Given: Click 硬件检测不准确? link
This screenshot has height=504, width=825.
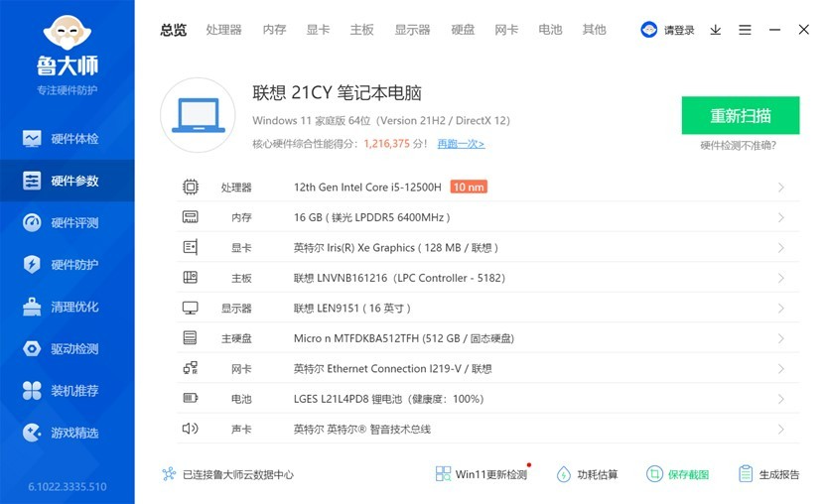Looking at the screenshot, I should [x=739, y=146].
